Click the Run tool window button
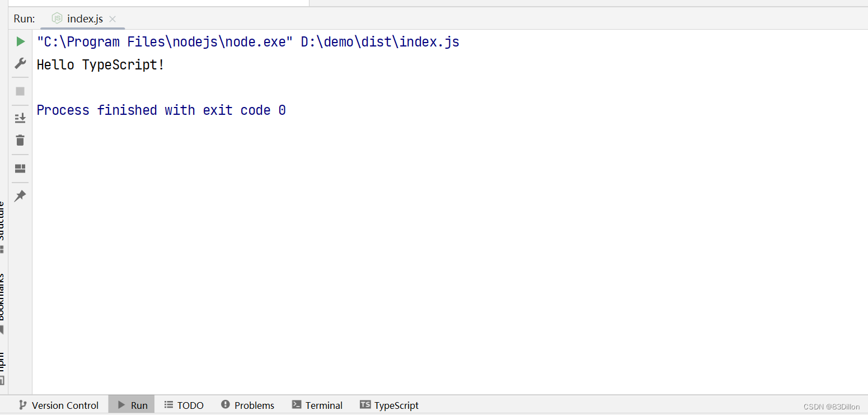Viewport: 868px width, 415px height. click(x=133, y=405)
